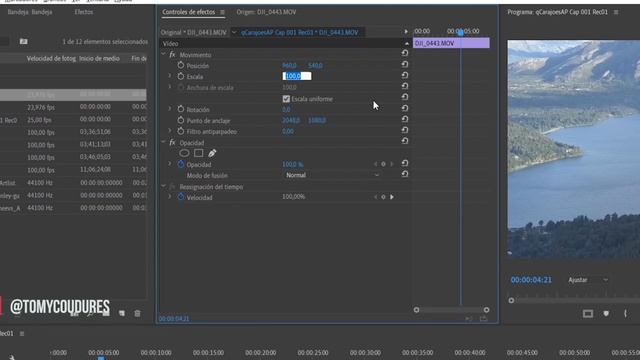Go to previous Opacidad keyframe
Screen dimensions: 640x360
click(x=376, y=164)
